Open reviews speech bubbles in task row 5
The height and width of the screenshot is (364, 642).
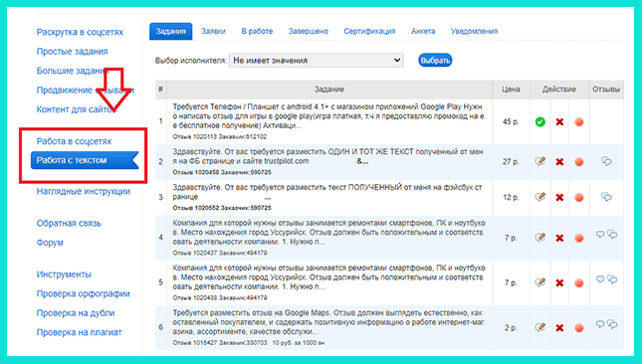[x=606, y=279]
